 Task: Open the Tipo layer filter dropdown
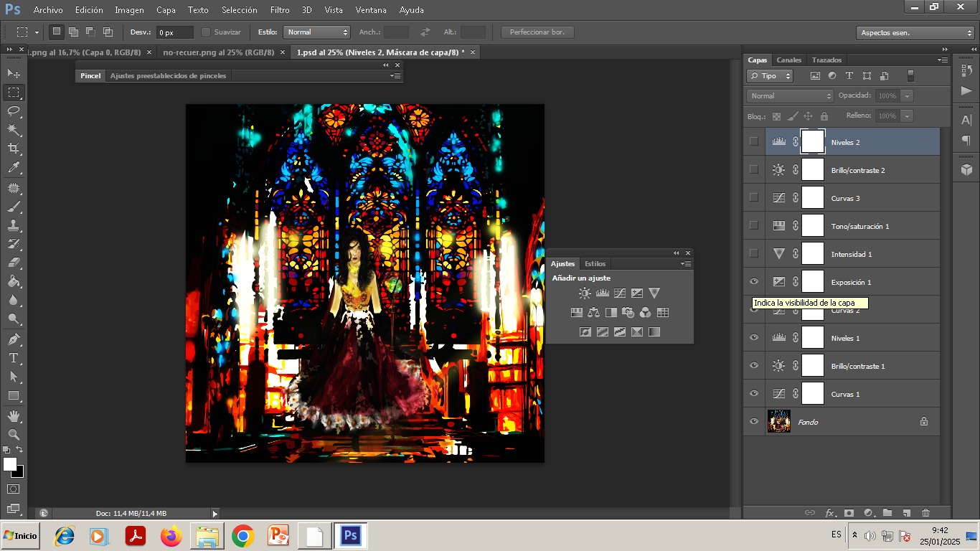(770, 75)
